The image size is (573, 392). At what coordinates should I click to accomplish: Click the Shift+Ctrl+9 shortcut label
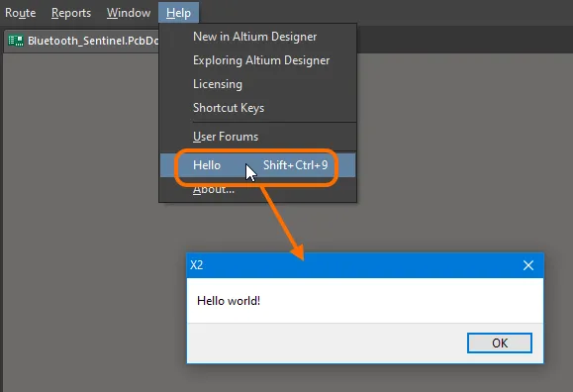tap(295, 165)
